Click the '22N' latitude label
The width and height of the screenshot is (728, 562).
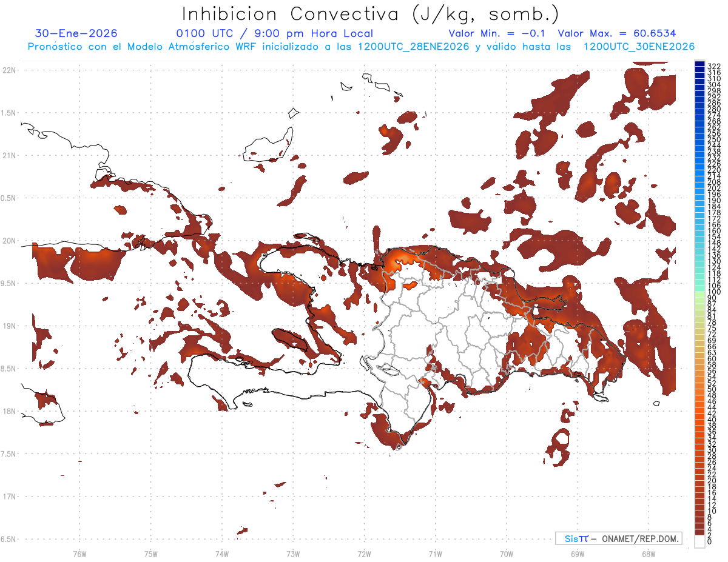pos(8,70)
